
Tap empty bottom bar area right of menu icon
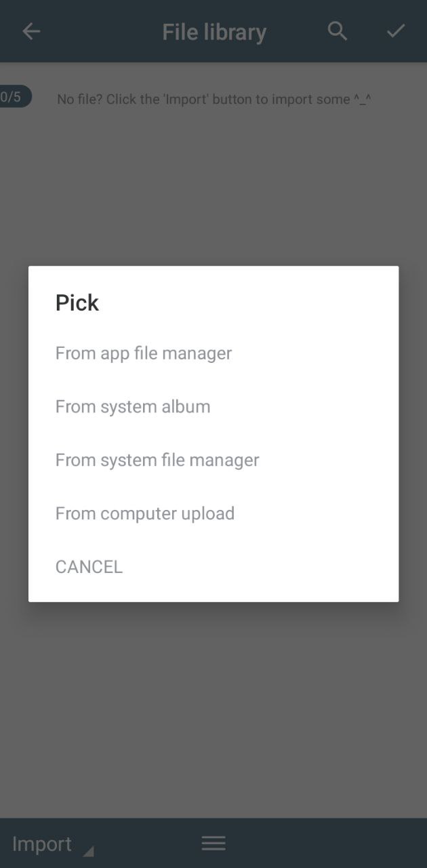click(325, 843)
